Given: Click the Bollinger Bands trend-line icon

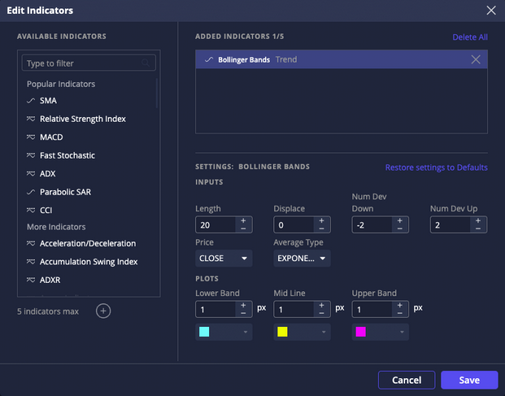Looking at the screenshot, I should click(x=209, y=60).
